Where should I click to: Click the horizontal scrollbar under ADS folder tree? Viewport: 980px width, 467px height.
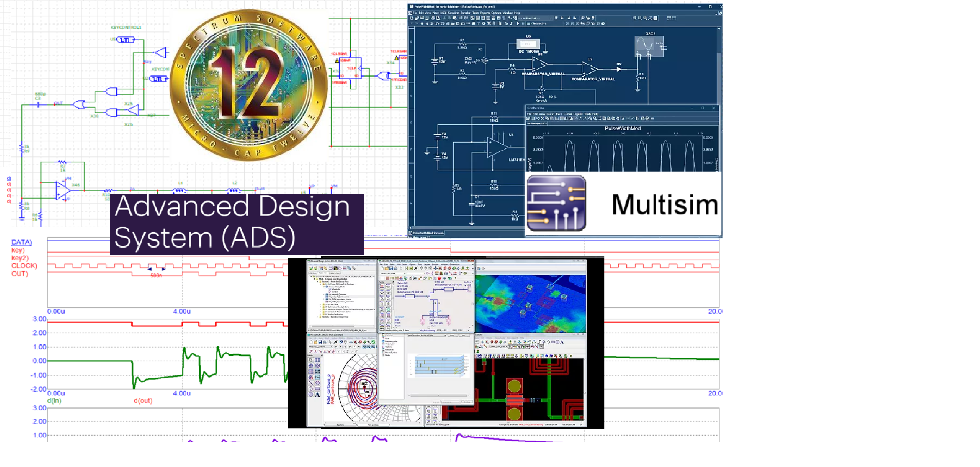coord(342,326)
